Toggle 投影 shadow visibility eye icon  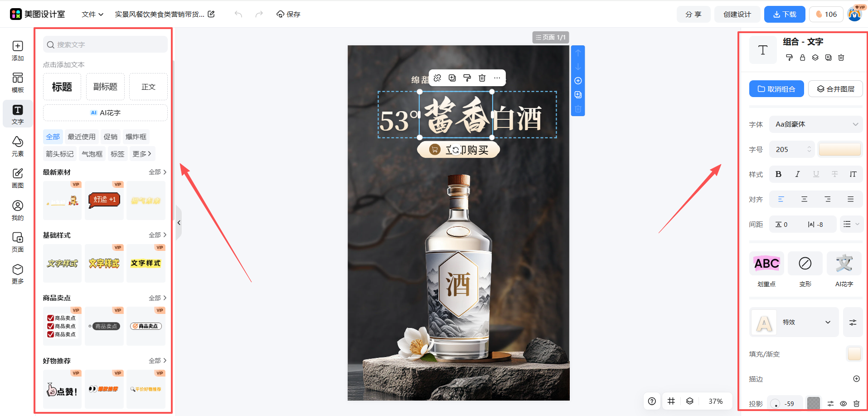(843, 404)
